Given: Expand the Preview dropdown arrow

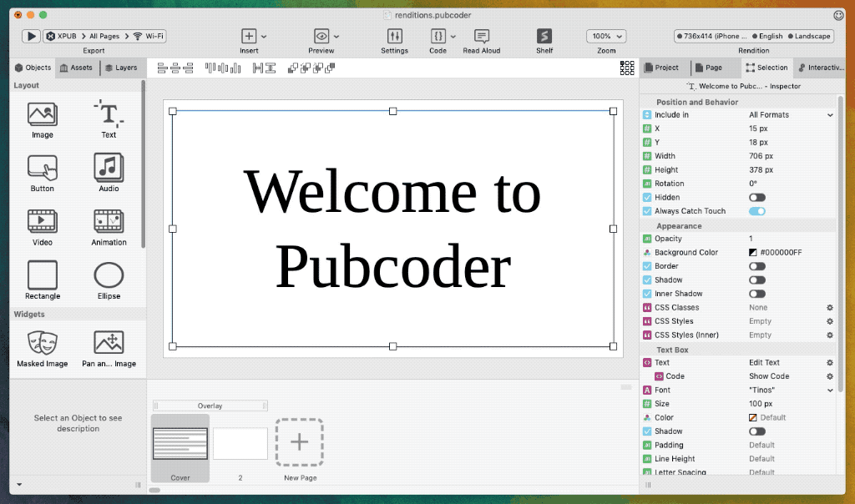Looking at the screenshot, I should click(336, 37).
